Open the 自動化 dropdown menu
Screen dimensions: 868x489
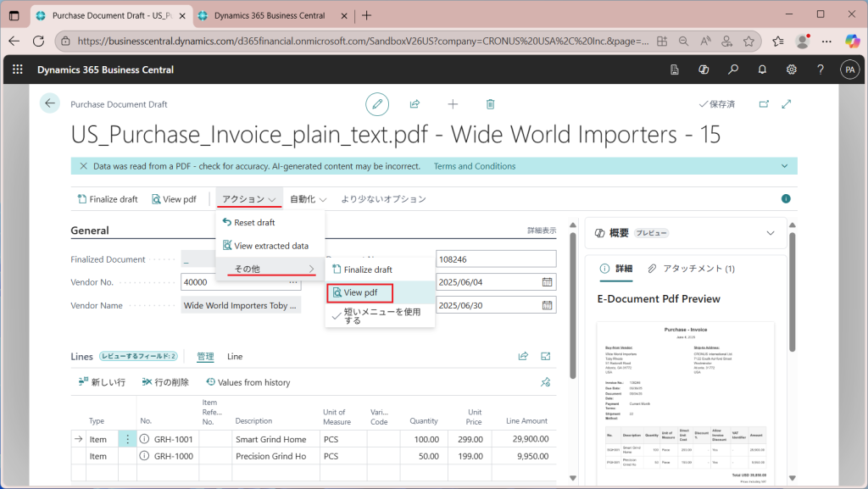(x=309, y=198)
